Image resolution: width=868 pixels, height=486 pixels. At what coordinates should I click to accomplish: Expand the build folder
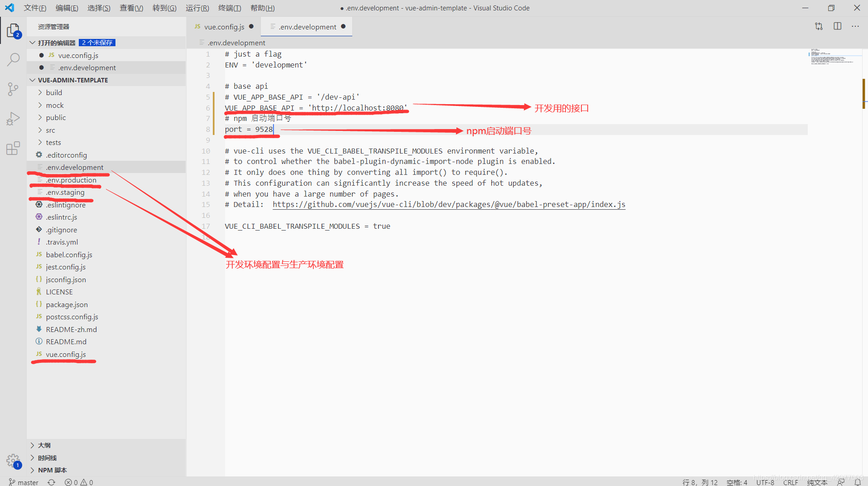106,92
